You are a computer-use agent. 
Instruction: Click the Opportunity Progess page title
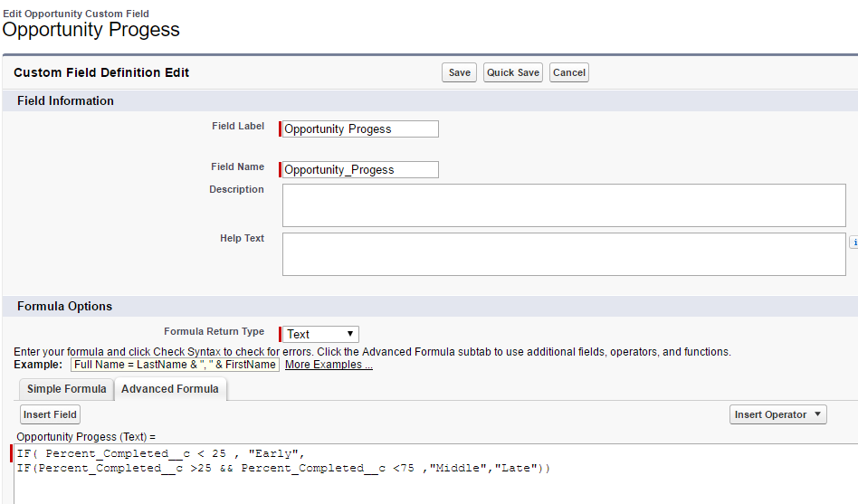[x=91, y=29]
